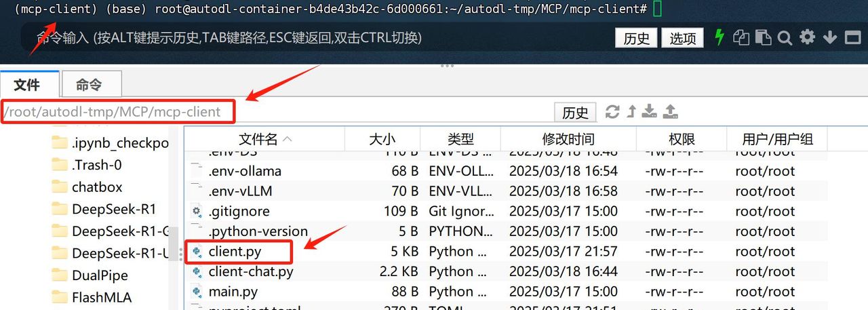
Task: Click the folder icon of FlashMLA
Action: click(x=60, y=297)
